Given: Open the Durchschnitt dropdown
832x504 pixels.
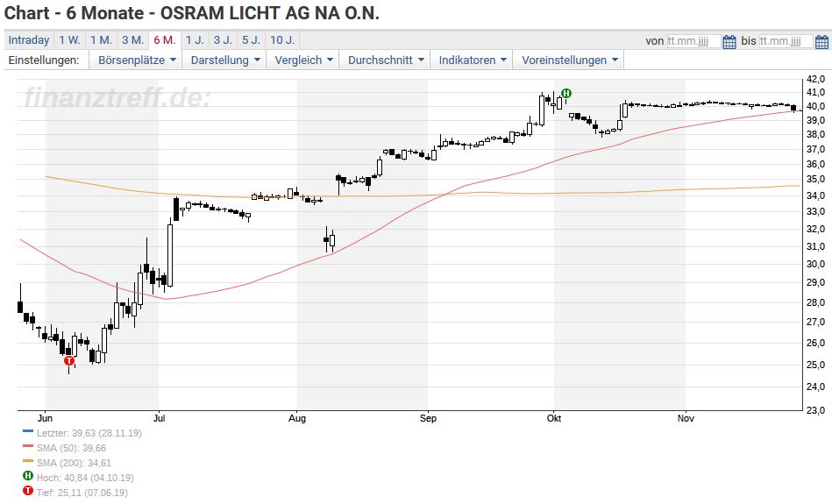Looking at the screenshot, I should [x=385, y=60].
